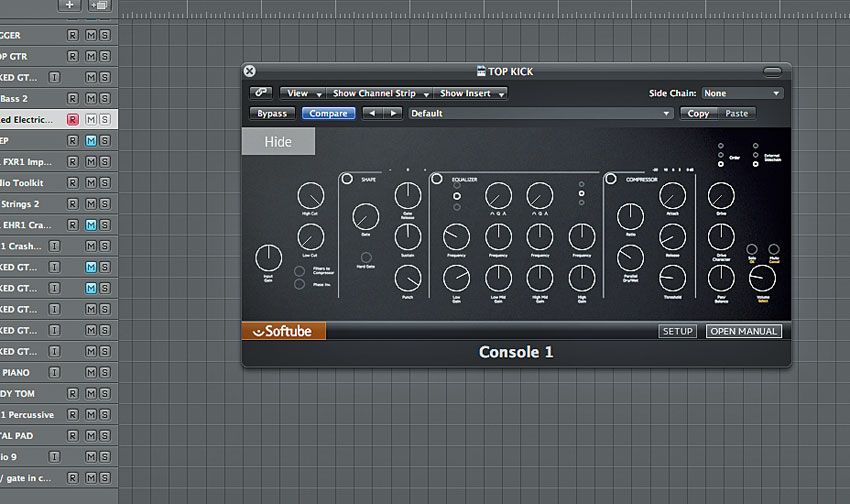Click the Compare button
The height and width of the screenshot is (504, 850).
329,113
